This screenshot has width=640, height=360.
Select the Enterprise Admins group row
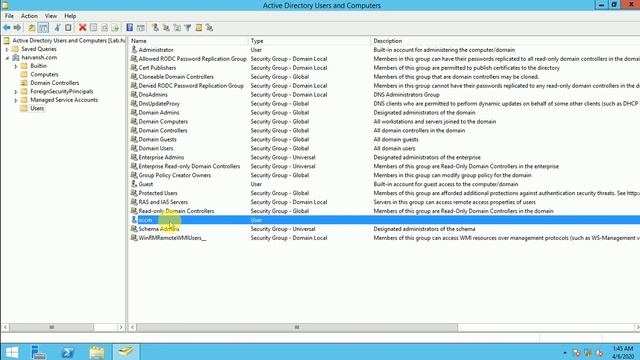[x=384, y=158]
